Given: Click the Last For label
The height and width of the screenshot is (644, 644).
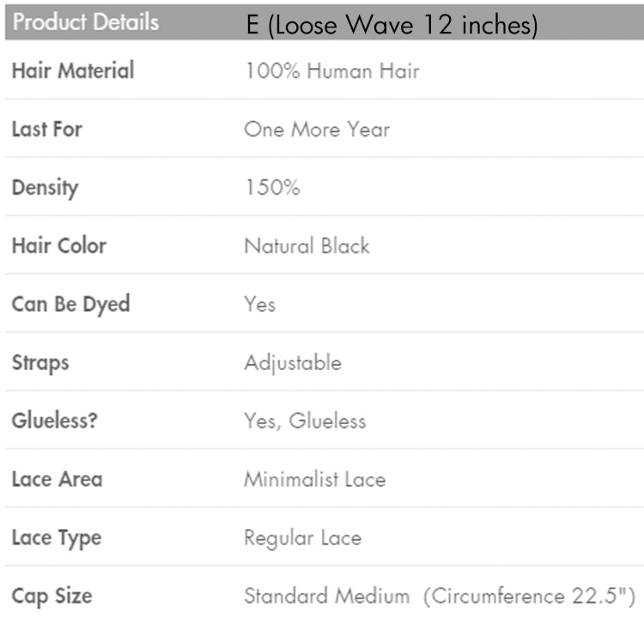Looking at the screenshot, I should 47,130.
